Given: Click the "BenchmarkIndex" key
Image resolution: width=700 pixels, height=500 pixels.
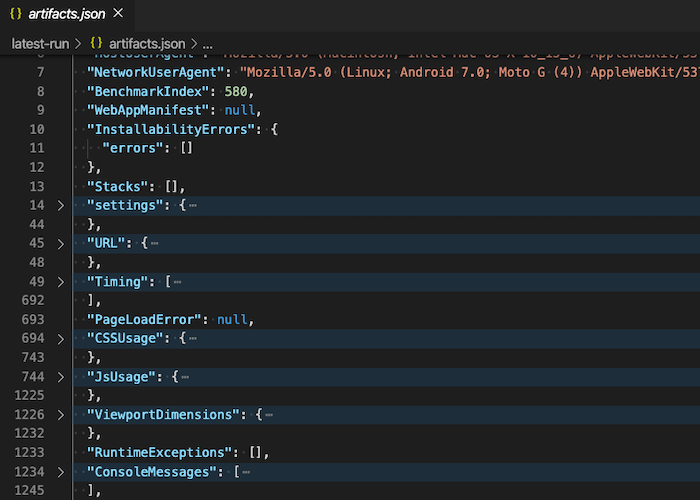Looking at the screenshot, I should (x=148, y=92).
